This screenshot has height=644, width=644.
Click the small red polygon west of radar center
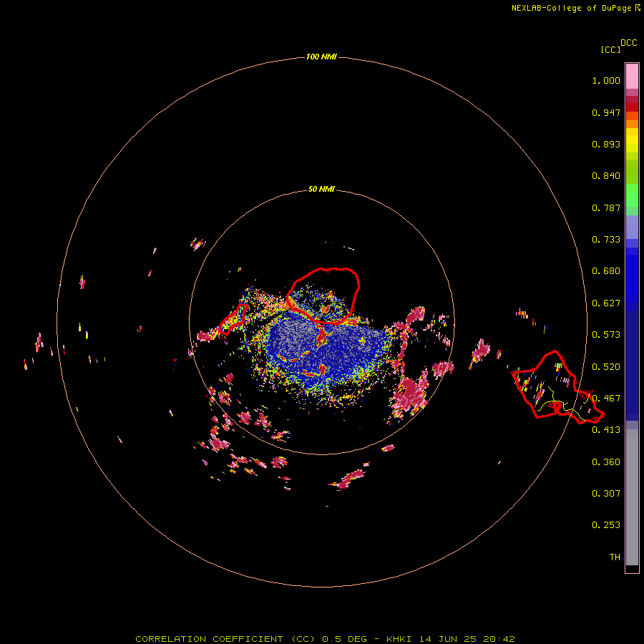click(234, 319)
